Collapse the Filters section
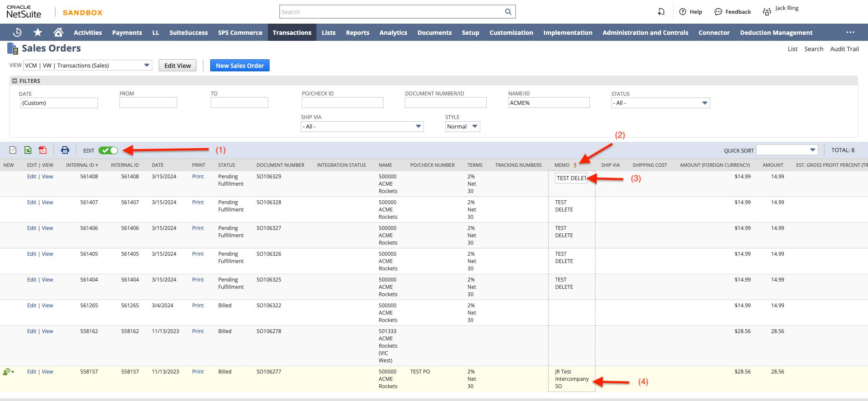Image resolution: width=868 pixels, height=401 pixels. pos(15,81)
